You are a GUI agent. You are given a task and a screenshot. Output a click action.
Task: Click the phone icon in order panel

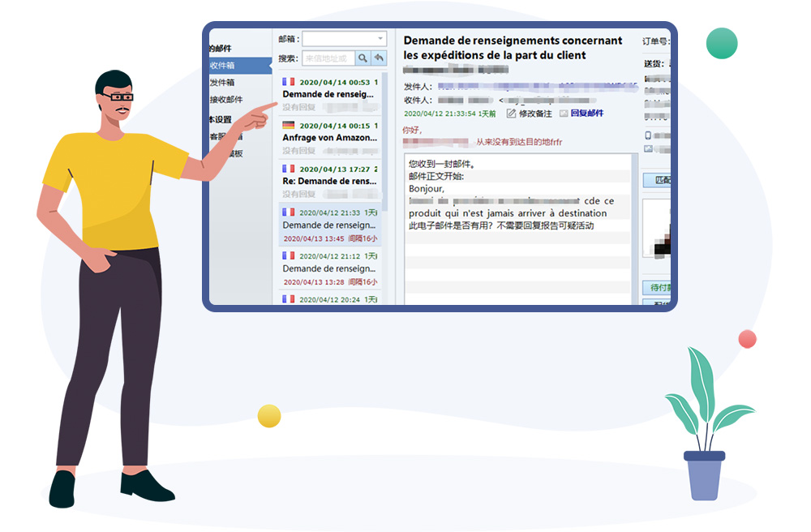(647, 135)
